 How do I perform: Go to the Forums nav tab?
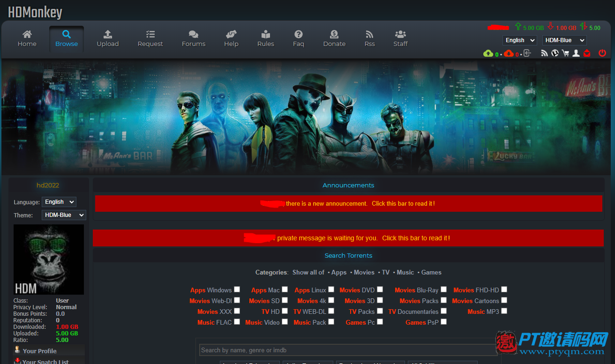click(193, 38)
